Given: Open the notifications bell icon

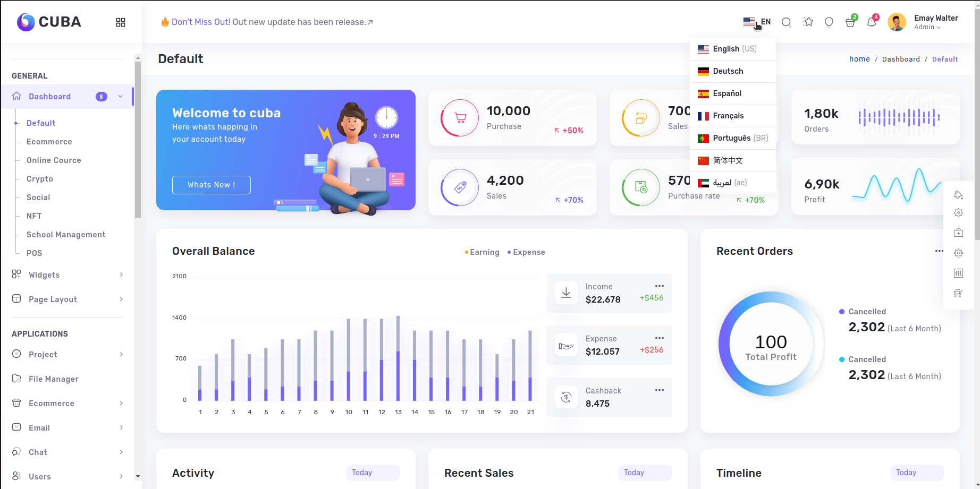Looking at the screenshot, I should [x=872, y=22].
